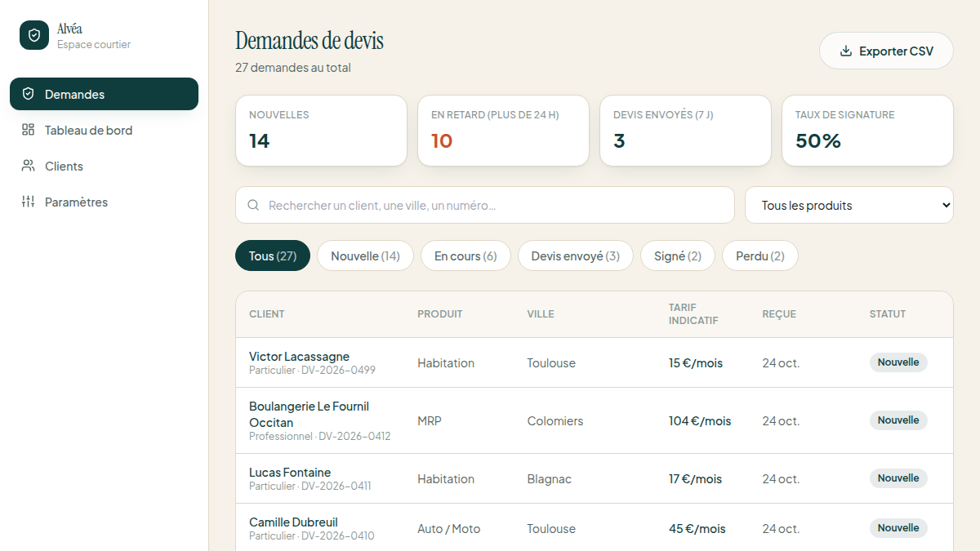Open the Demandes section
Viewport: 980px width, 551px height.
tap(104, 94)
